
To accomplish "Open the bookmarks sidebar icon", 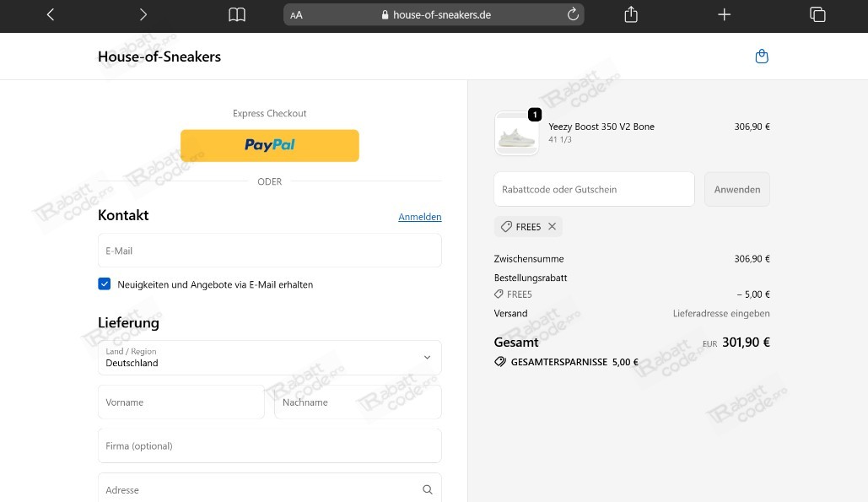I will tap(236, 13).
